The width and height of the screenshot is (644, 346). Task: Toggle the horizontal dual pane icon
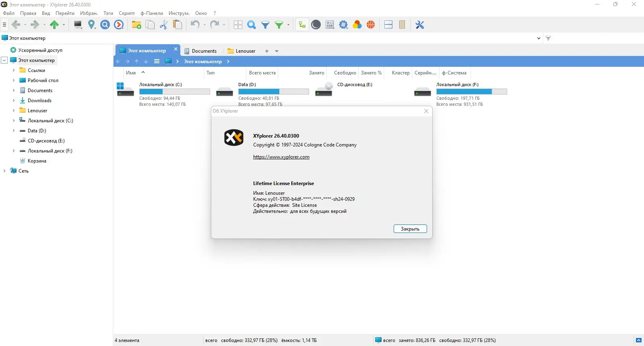click(x=388, y=25)
